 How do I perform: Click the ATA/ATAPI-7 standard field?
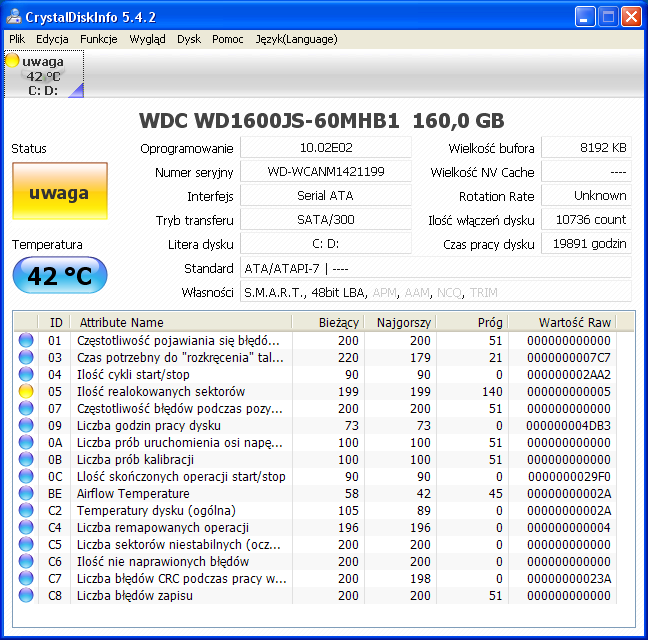pos(436,269)
